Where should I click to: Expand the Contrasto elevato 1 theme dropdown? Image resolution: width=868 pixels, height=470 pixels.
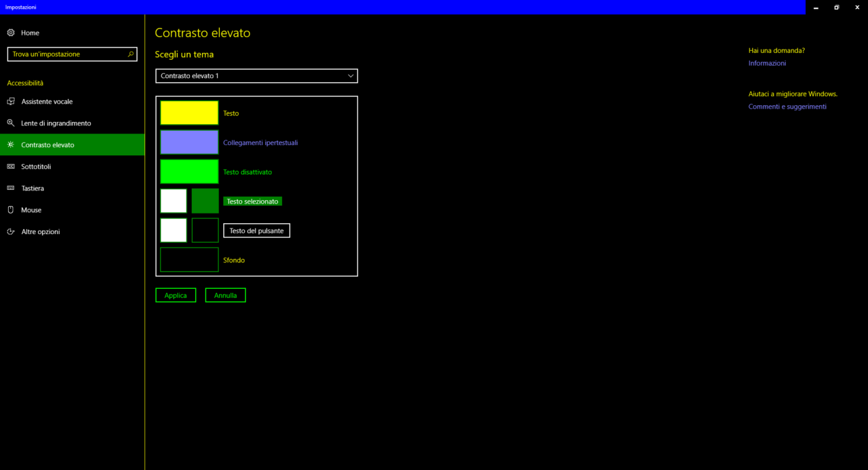(256, 76)
